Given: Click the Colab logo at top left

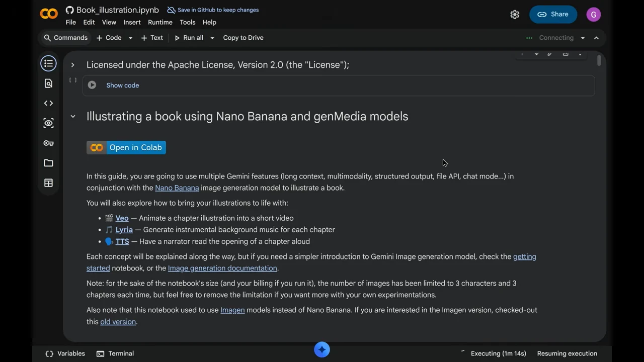Looking at the screenshot, I should point(49,14).
